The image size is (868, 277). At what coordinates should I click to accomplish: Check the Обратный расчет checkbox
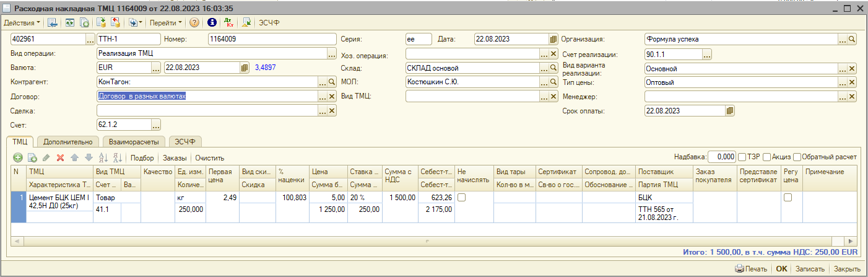pos(797,157)
